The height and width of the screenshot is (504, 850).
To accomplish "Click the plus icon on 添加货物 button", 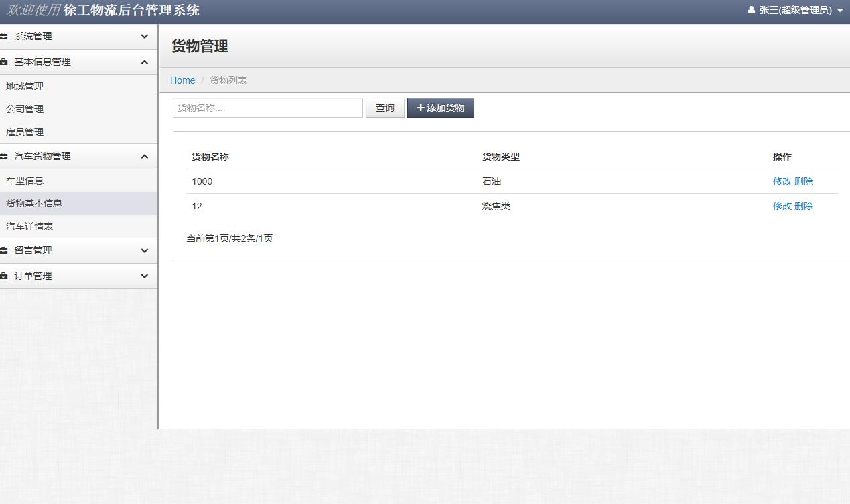I will 421,107.
